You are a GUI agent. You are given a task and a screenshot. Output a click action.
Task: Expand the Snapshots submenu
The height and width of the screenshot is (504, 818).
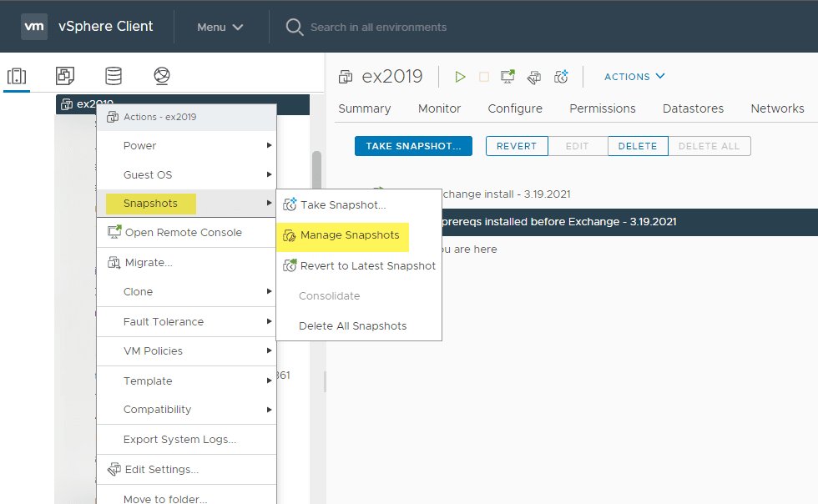tap(186, 204)
